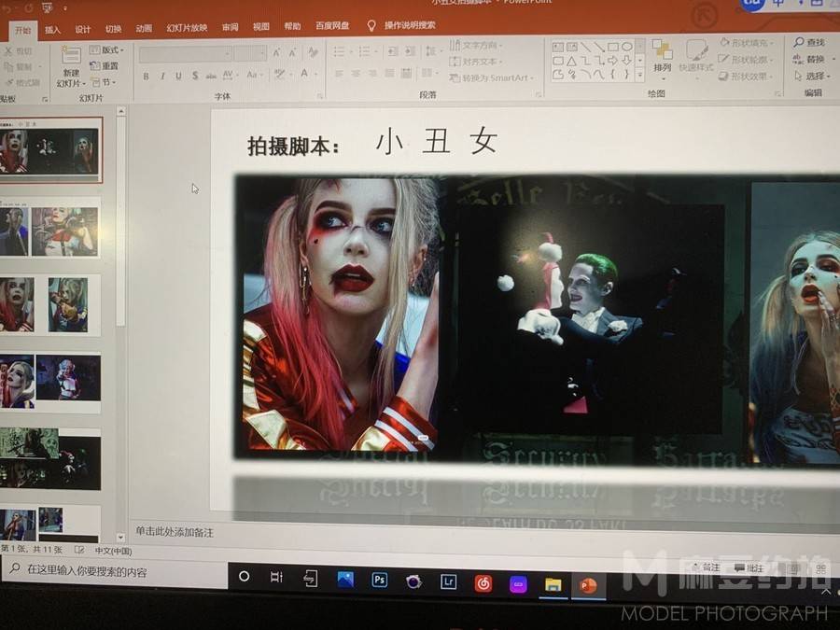Open the Text Direction (文字方向) dropdown
The image size is (840, 630).
(x=476, y=45)
